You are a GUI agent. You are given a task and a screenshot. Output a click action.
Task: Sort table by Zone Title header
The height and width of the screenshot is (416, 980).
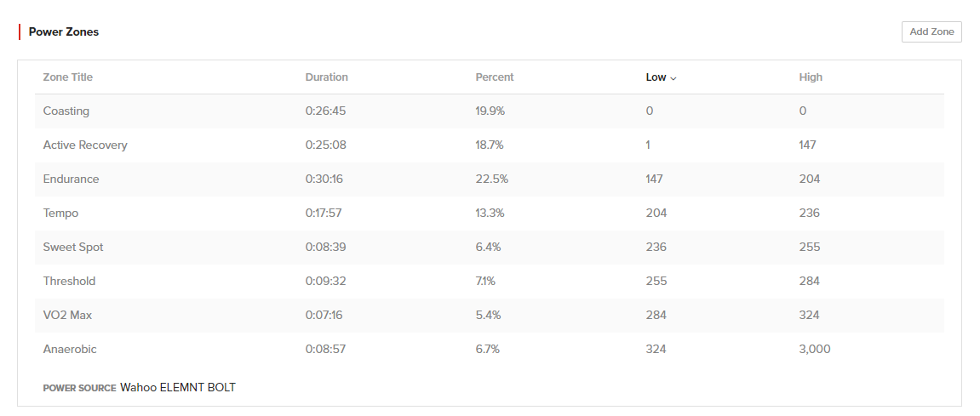[x=68, y=77]
